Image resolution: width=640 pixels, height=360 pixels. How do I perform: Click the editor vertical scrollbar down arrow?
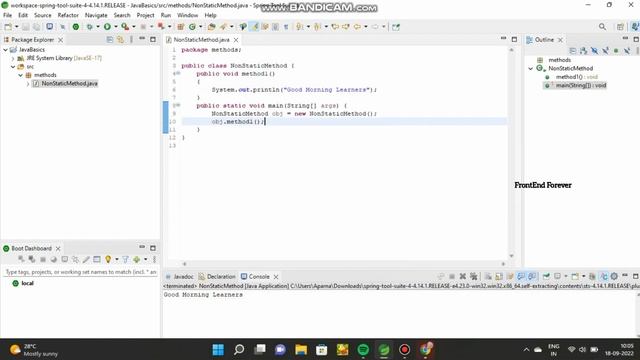[511, 256]
